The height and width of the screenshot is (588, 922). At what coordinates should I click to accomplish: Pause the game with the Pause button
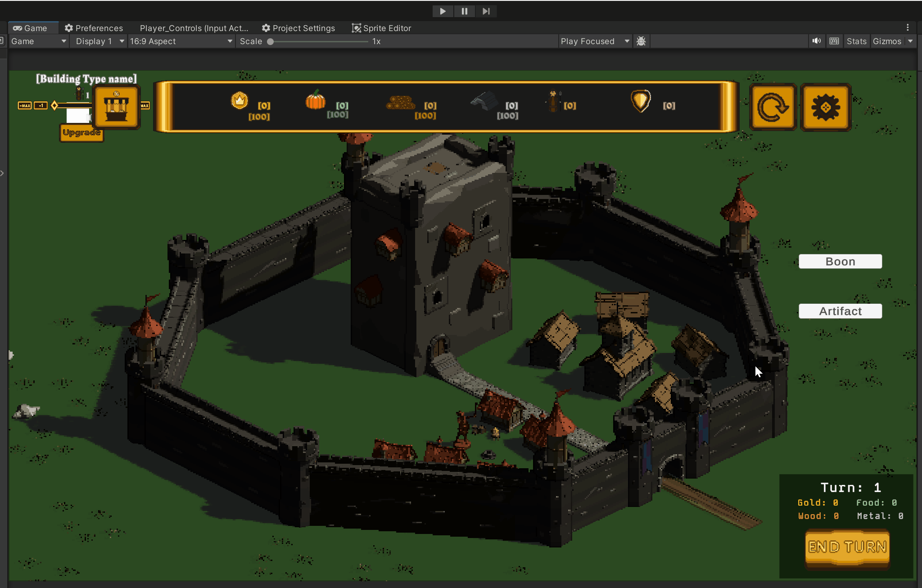point(464,11)
